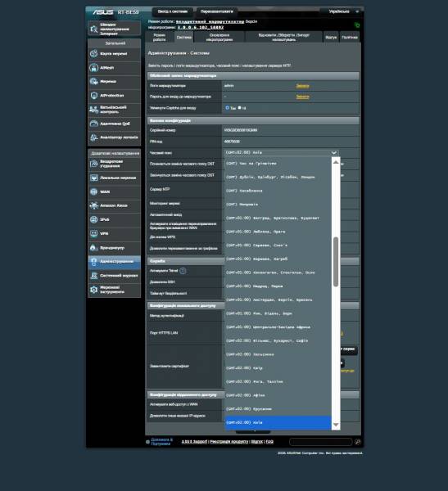Open Мережеві інструменти (Network Tools)
The image size is (448, 491).
pyautogui.click(x=114, y=290)
